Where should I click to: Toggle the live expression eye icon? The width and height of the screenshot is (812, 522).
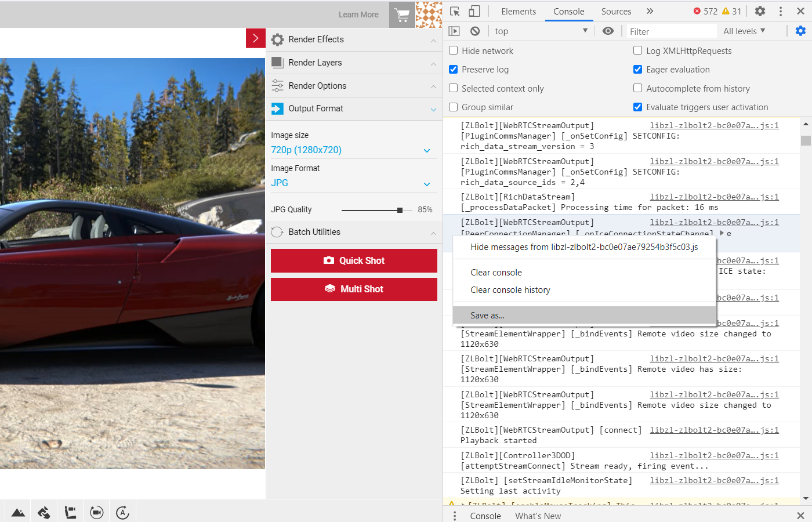pos(608,31)
